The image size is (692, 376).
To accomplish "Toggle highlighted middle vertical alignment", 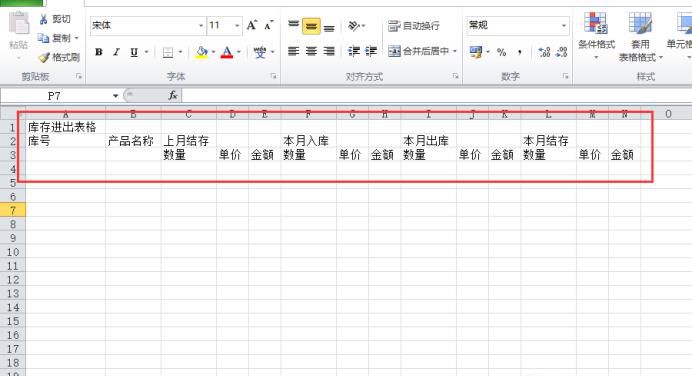I will [311, 26].
